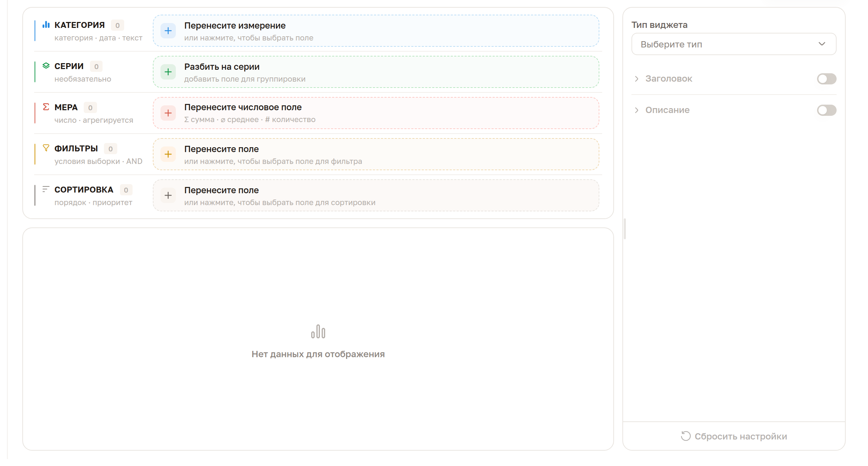
Task: Click the empty-state chart icon above Нет данных
Action: click(x=318, y=331)
